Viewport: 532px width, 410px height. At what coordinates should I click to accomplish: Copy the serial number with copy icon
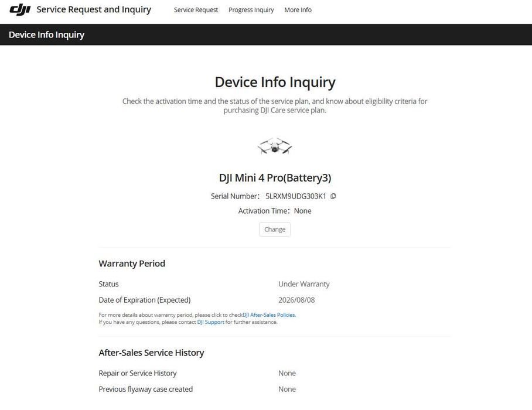pyautogui.click(x=333, y=196)
